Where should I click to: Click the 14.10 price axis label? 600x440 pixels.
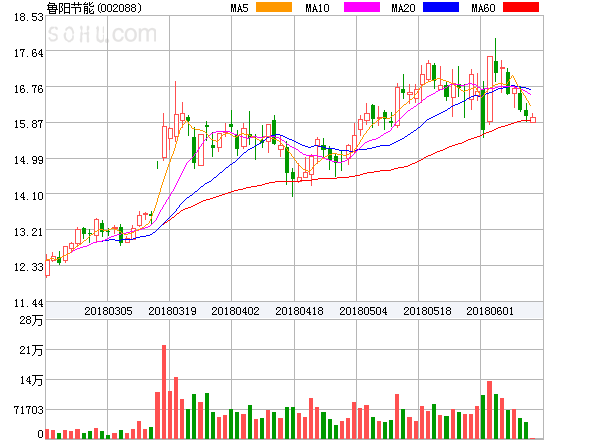[29, 196]
